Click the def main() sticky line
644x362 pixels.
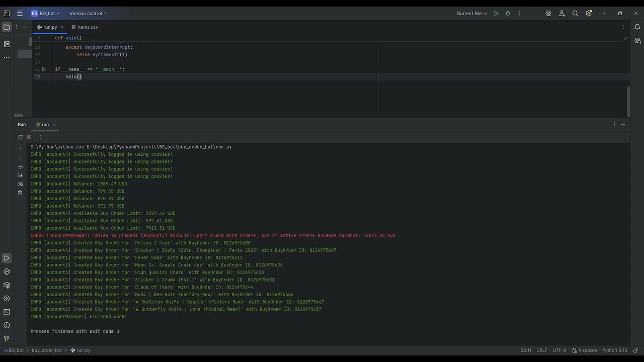coord(69,38)
